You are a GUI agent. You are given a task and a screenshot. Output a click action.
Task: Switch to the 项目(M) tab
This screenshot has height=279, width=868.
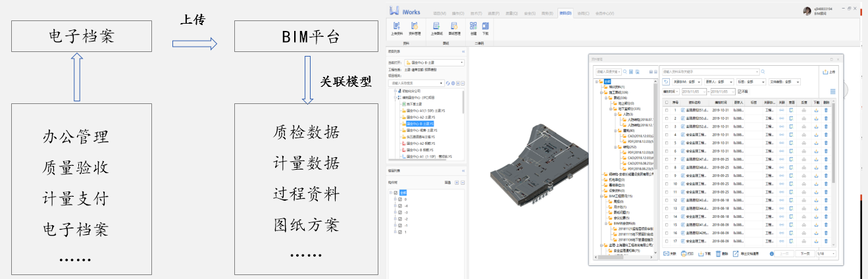(x=439, y=12)
